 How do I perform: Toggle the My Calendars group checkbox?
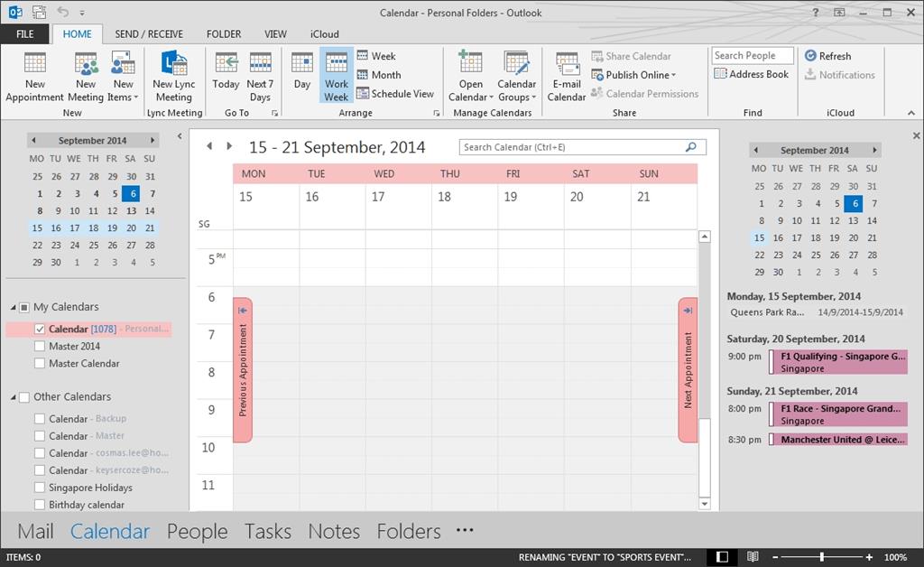tap(24, 307)
